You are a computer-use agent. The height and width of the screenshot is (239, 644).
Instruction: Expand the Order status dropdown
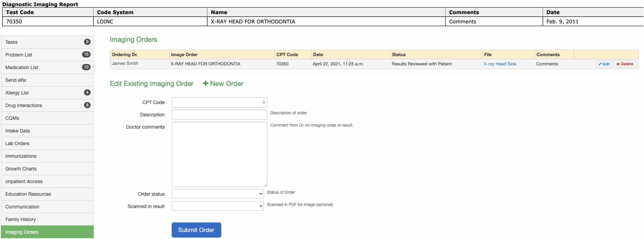[218, 194]
